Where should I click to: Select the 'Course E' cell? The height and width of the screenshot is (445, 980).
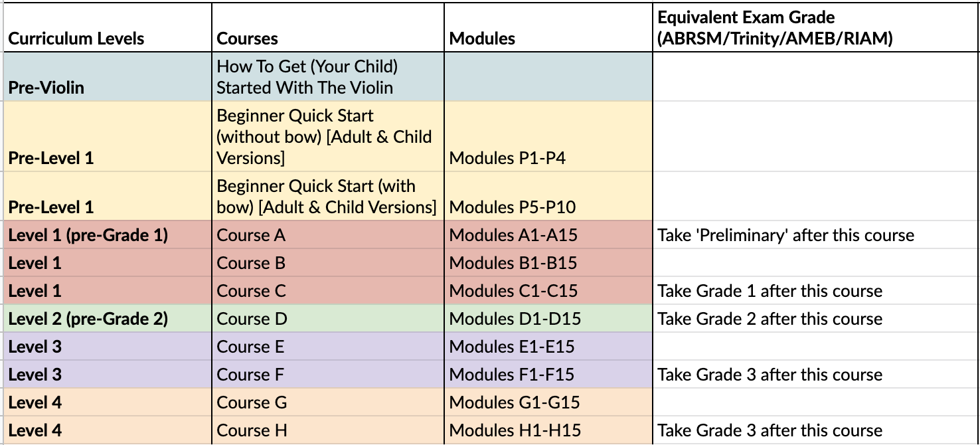coord(328,347)
